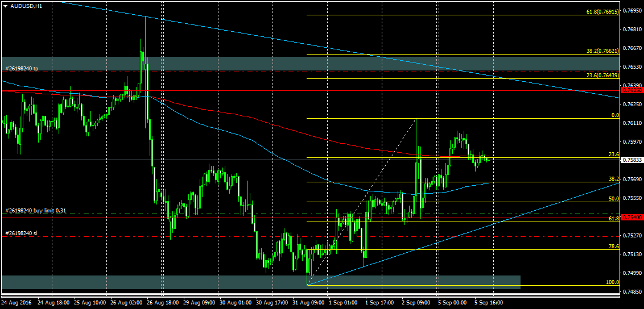Click the 30 Aug 17:00 time label
This screenshot has height=309, width=644.
click(272, 303)
